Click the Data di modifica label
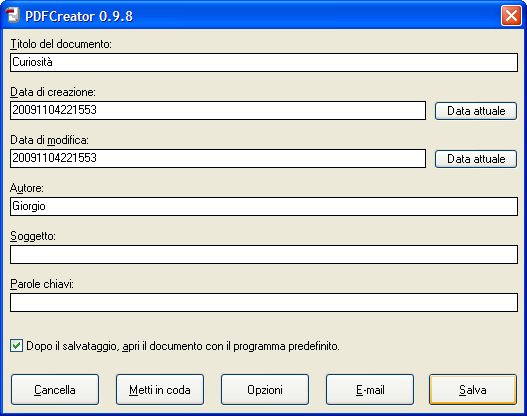The image size is (527, 416). [49, 140]
